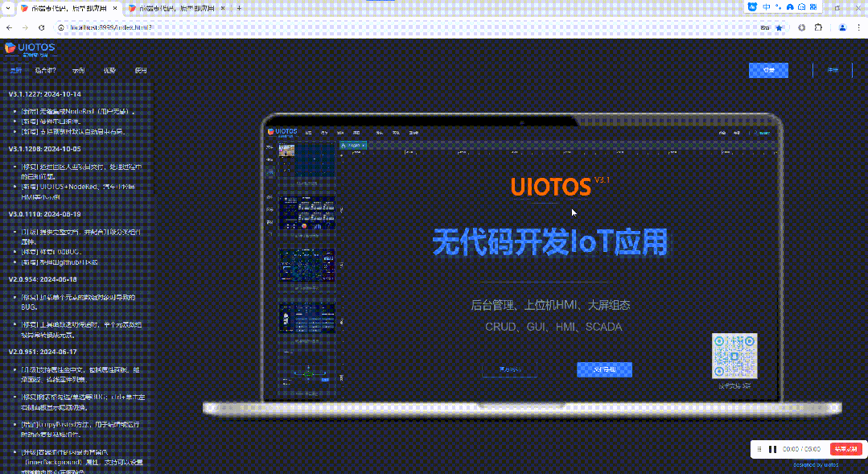The image size is (868, 474).
Task: Open the Chrome profile avatar
Action: pos(842,27)
